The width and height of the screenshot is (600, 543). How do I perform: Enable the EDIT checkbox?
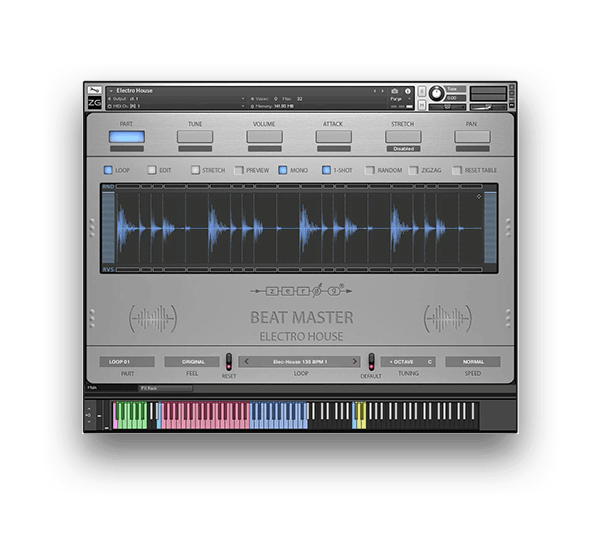tap(152, 170)
